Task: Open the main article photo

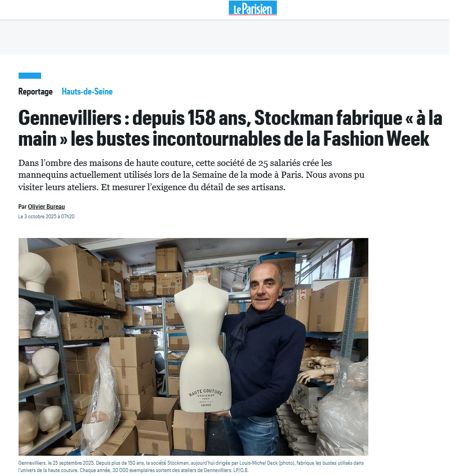Action: click(193, 347)
